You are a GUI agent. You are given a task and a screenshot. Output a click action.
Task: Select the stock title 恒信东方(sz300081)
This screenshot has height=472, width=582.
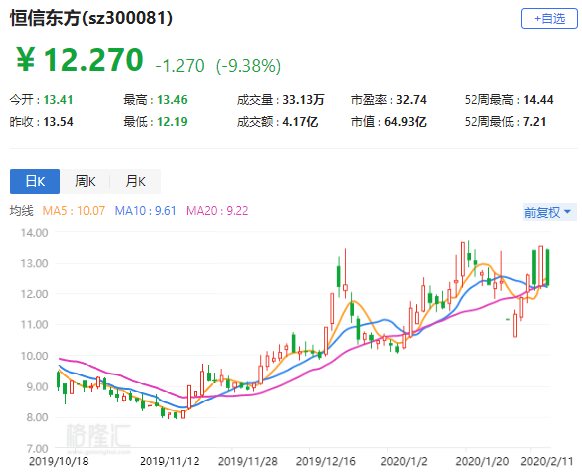91,18
